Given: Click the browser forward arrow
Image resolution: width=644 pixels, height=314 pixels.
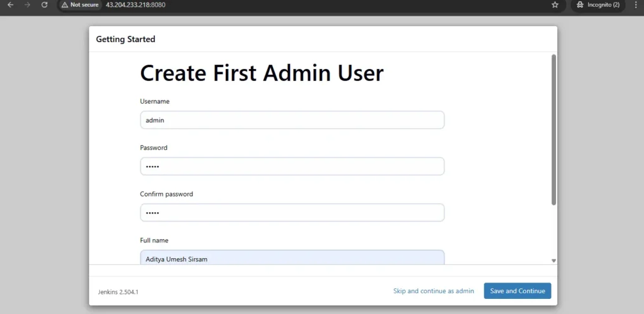Looking at the screenshot, I should tap(27, 4).
